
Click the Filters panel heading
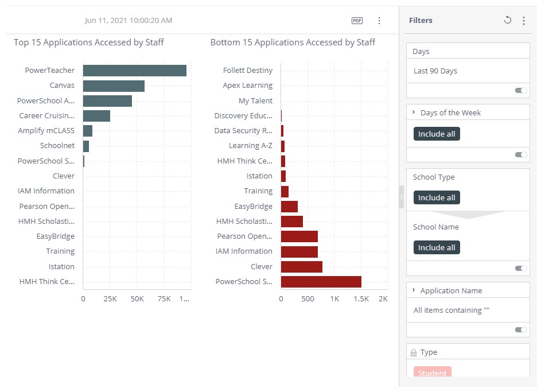tap(421, 20)
